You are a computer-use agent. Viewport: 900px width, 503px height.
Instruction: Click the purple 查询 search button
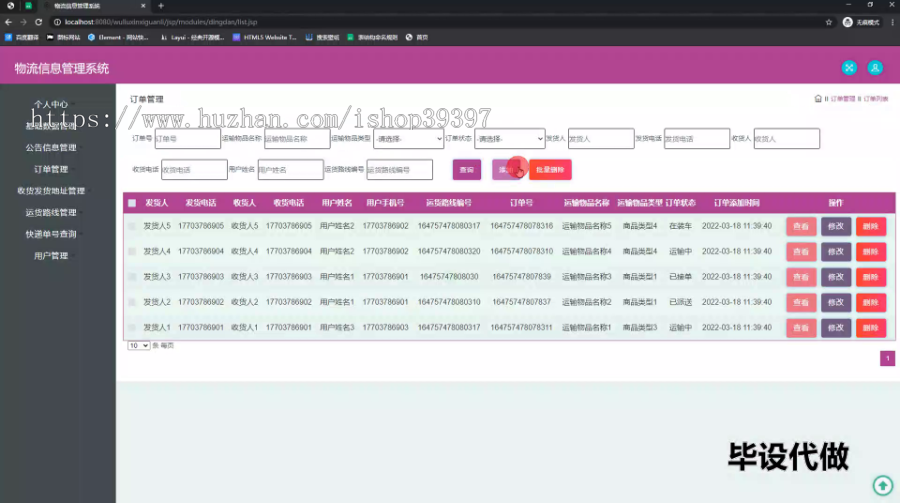pyautogui.click(x=467, y=169)
